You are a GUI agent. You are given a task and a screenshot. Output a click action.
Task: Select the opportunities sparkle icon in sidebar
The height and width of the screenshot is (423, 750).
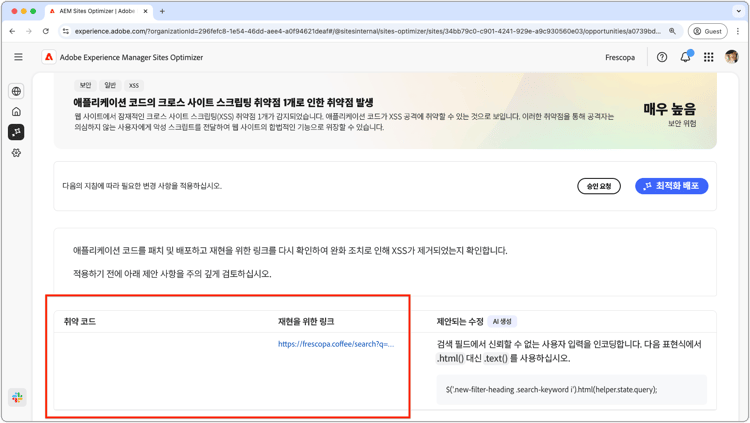16,132
